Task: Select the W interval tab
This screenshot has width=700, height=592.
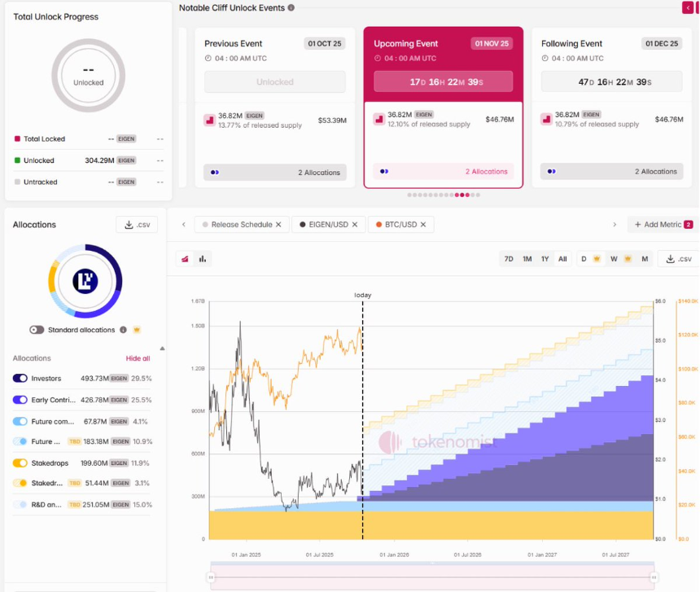Action: tap(615, 258)
